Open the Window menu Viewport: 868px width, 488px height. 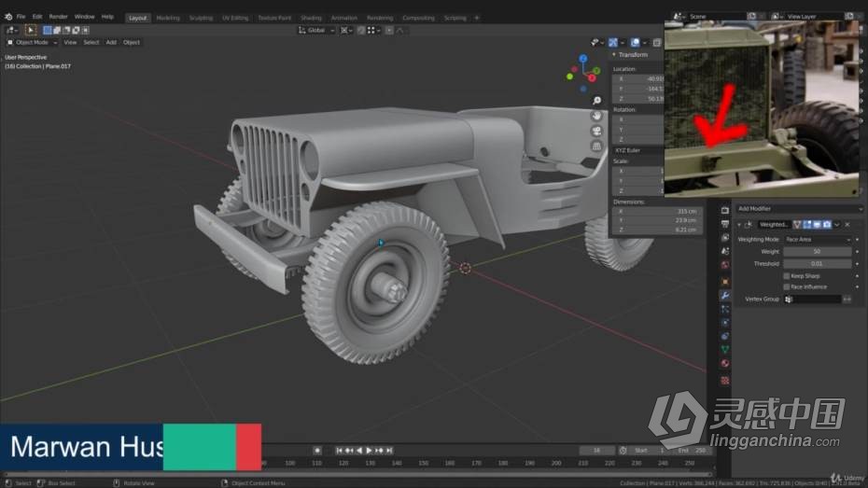click(84, 17)
